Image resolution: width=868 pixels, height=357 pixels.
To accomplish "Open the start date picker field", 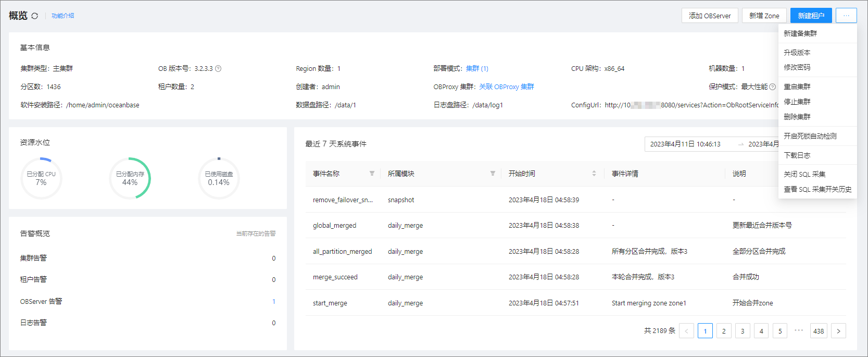I will (685, 144).
